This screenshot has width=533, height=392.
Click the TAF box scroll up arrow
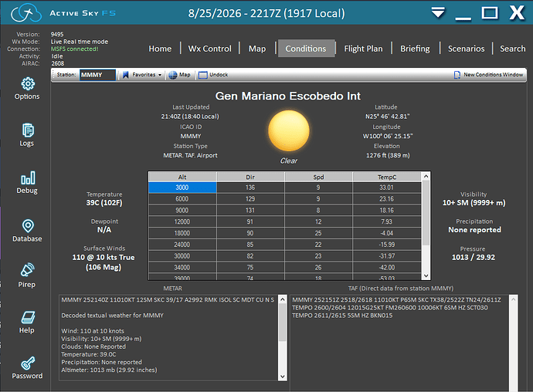(x=514, y=299)
